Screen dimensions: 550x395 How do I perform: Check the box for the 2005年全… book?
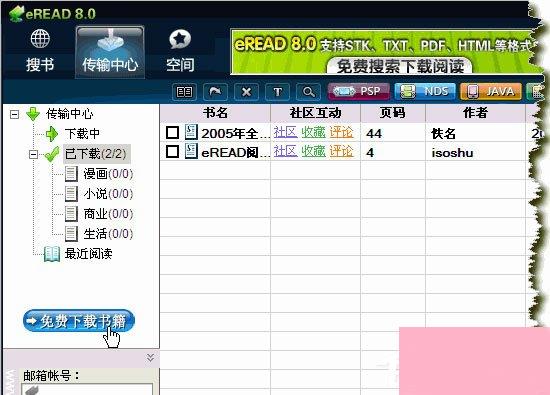point(172,133)
